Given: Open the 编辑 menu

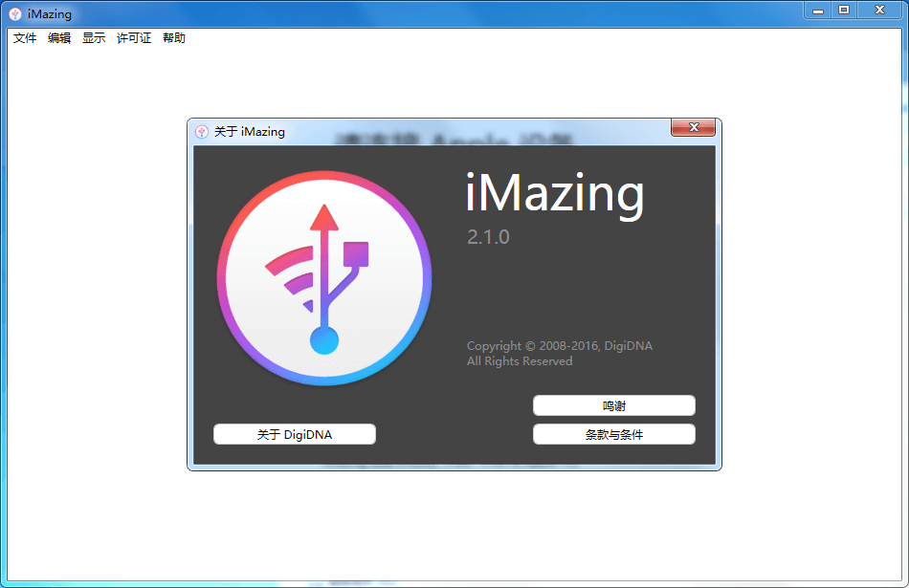Looking at the screenshot, I should (59, 38).
